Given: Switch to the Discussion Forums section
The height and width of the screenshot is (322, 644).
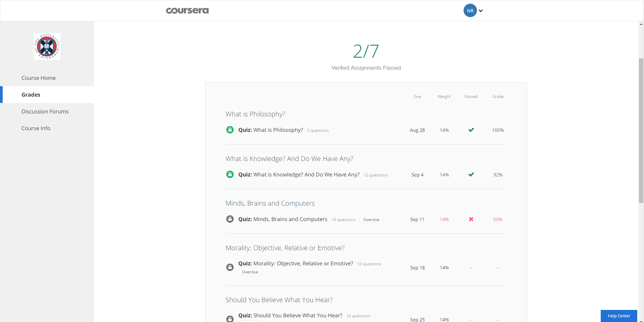Looking at the screenshot, I should pyautogui.click(x=45, y=111).
